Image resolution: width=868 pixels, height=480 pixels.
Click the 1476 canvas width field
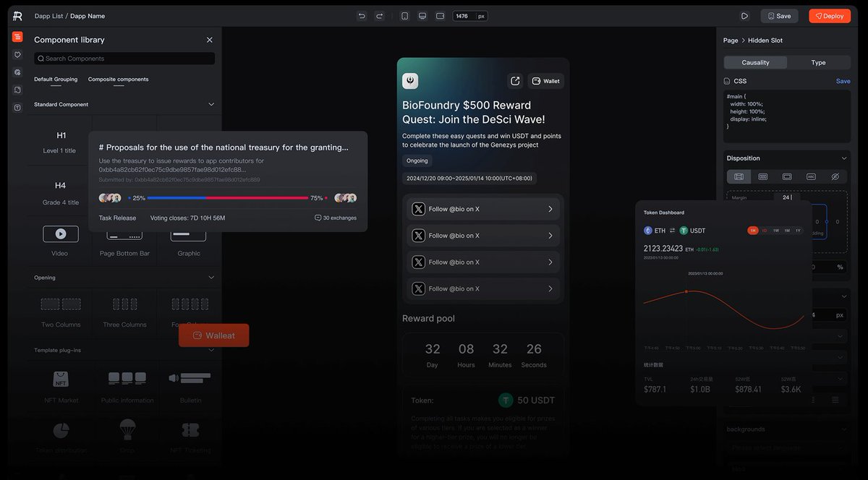(x=463, y=16)
